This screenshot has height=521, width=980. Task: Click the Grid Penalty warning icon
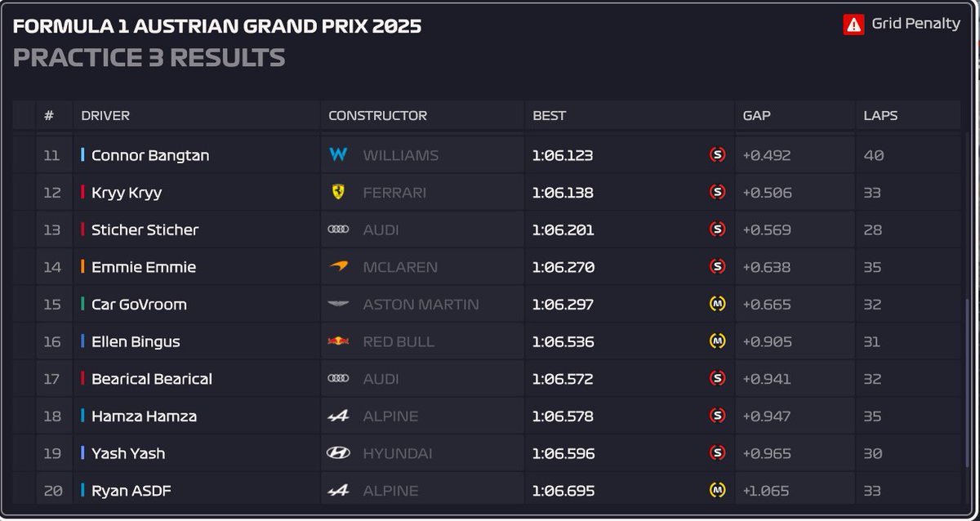[x=853, y=24]
